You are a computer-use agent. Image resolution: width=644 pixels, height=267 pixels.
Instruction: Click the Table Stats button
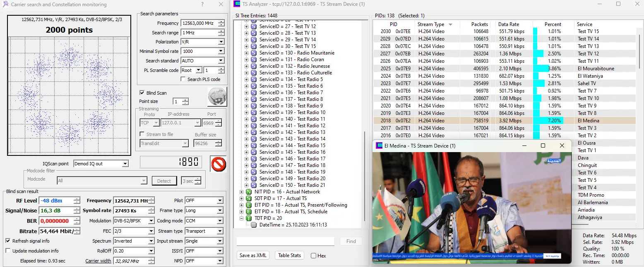pyautogui.click(x=289, y=255)
